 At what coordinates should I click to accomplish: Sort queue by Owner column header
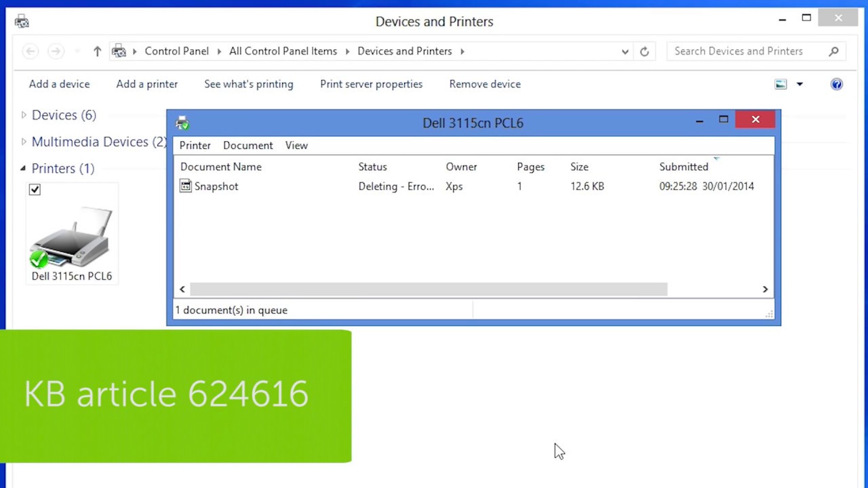point(461,167)
